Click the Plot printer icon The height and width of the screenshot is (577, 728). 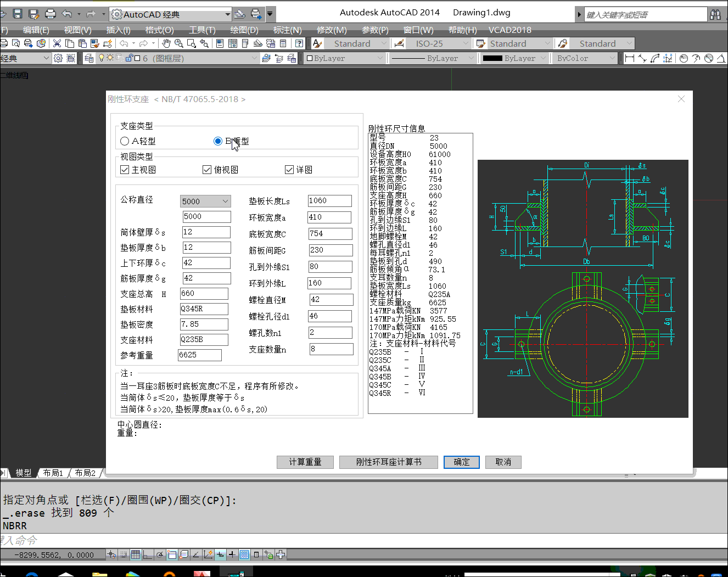pyautogui.click(x=50, y=14)
